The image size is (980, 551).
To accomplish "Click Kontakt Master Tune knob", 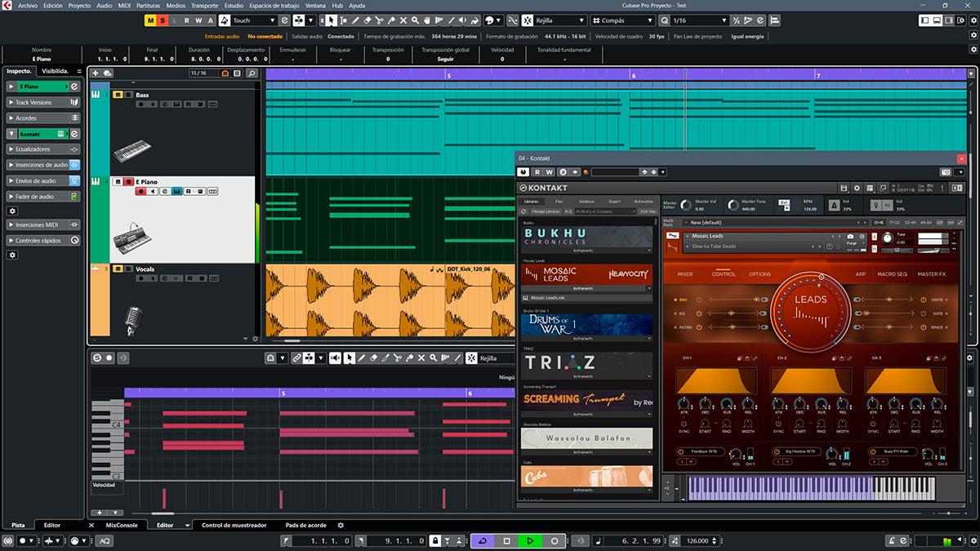I will coord(732,206).
